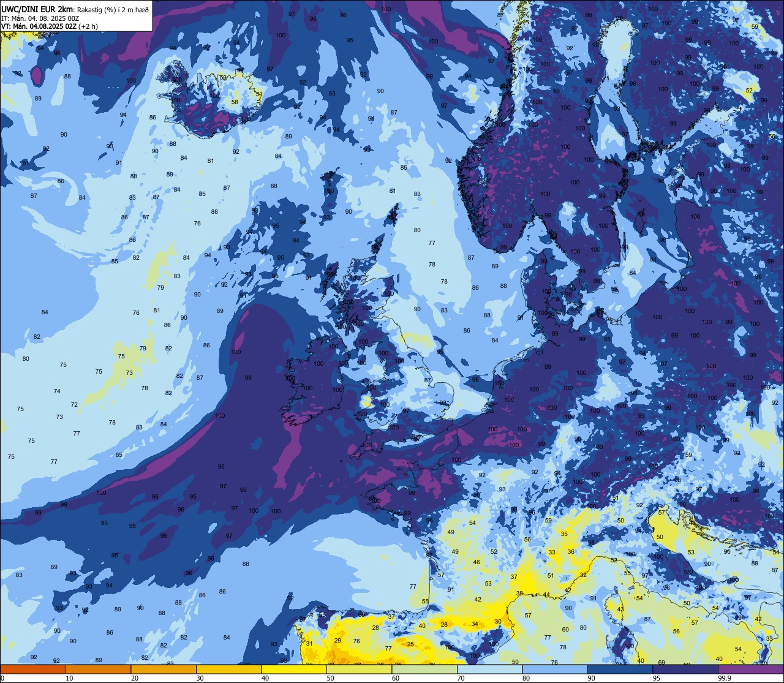Click the dark orange 0–10 legend segment
The height and width of the screenshot is (683, 784).
tap(33, 670)
